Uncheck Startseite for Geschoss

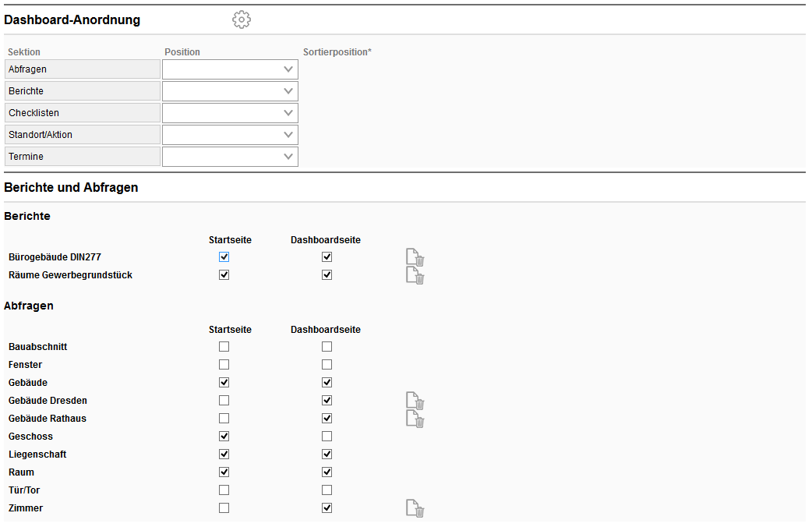click(x=224, y=436)
